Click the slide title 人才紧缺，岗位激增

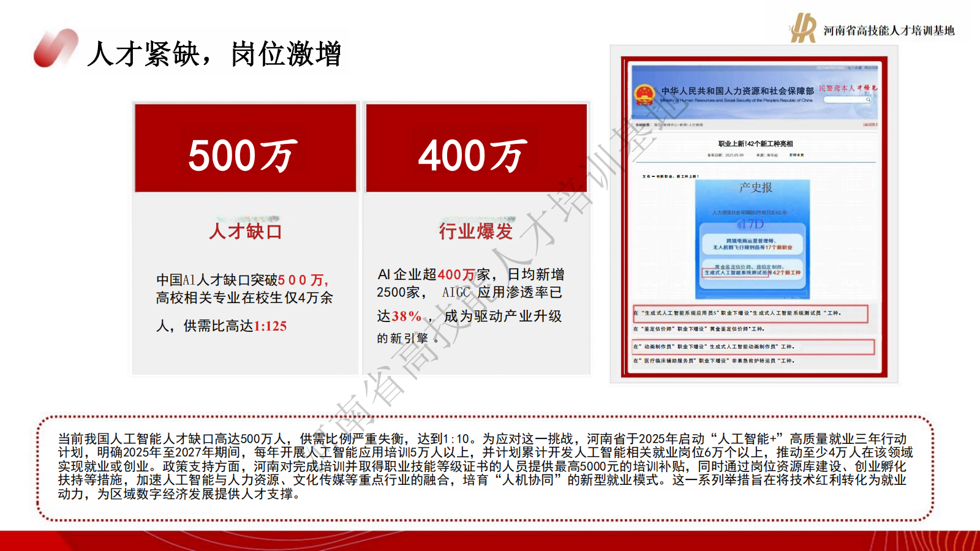[214, 54]
